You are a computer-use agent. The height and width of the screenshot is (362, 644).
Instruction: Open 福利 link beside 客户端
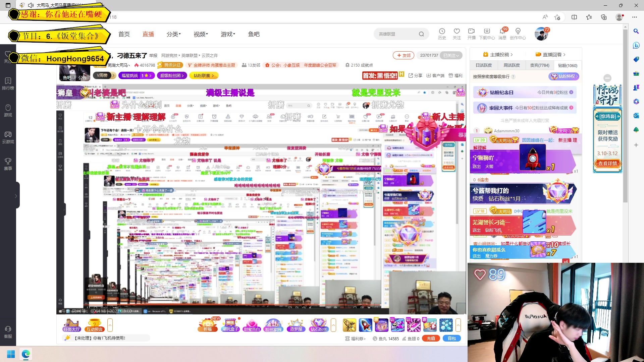pyautogui.click(x=455, y=76)
